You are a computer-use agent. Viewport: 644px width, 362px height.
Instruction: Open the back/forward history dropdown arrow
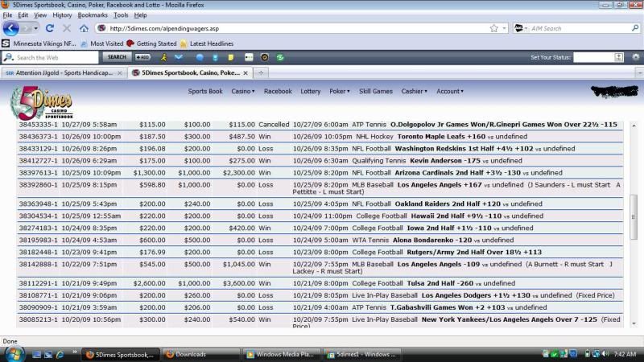pos(35,28)
